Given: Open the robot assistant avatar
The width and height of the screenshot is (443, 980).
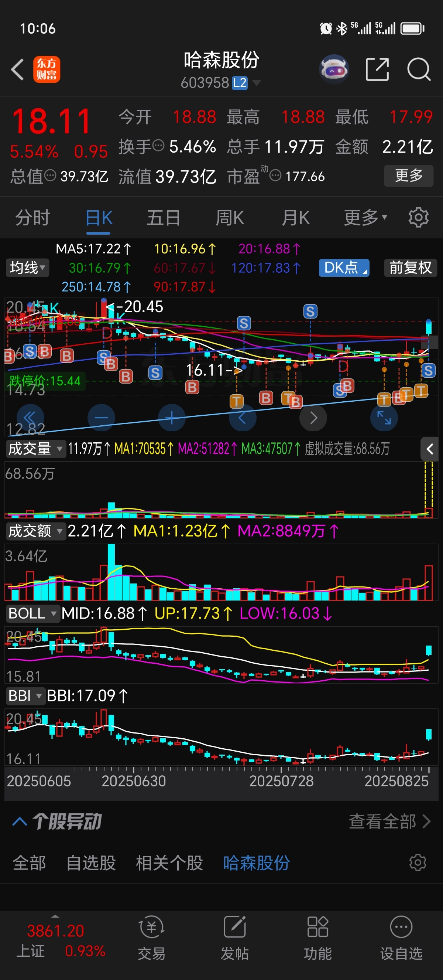Looking at the screenshot, I should (x=334, y=69).
